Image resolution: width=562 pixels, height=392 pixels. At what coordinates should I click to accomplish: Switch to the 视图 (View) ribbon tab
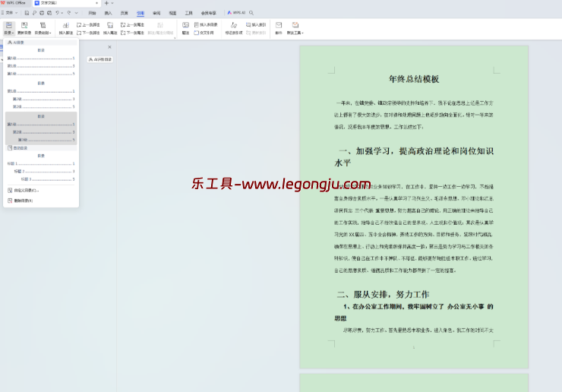click(172, 13)
